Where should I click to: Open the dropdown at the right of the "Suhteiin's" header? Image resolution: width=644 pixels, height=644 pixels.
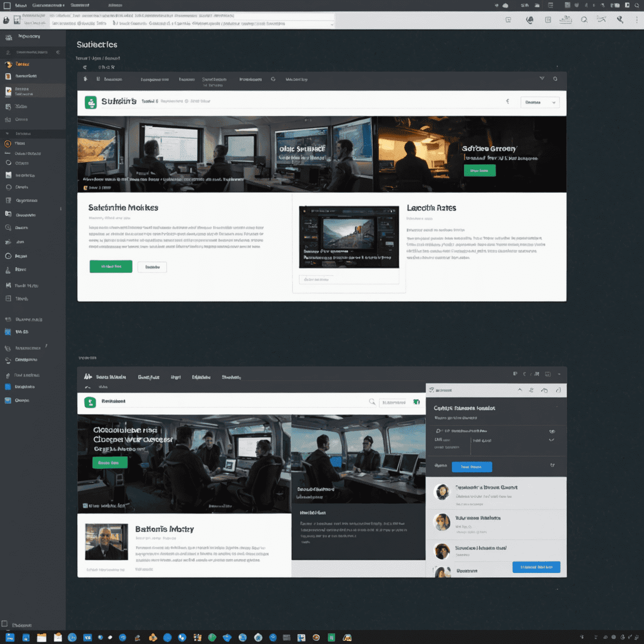coord(540,102)
